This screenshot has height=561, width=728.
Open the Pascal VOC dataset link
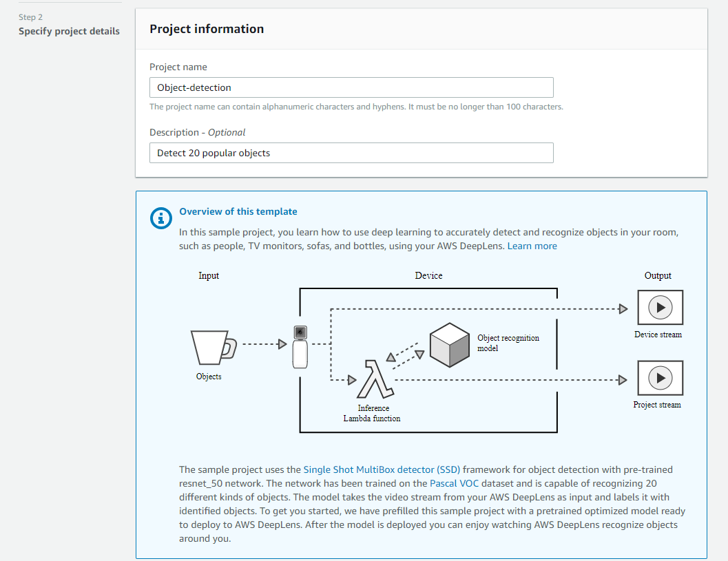(453, 483)
